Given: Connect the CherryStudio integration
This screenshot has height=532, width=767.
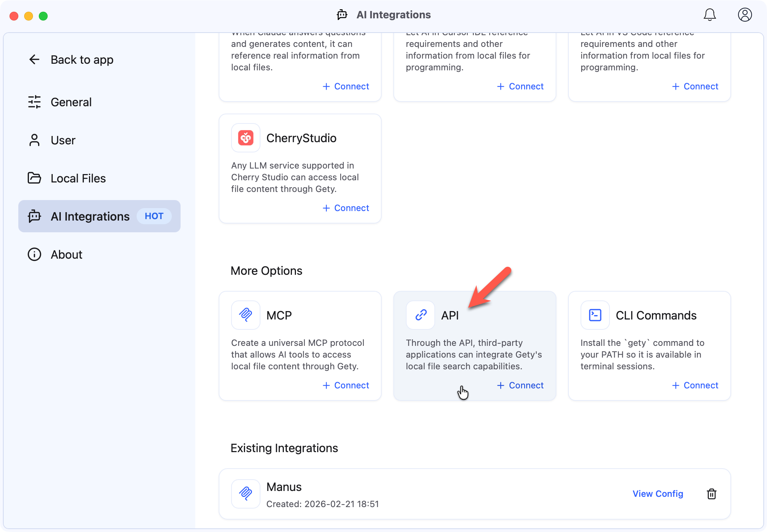Looking at the screenshot, I should (x=346, y=208).
